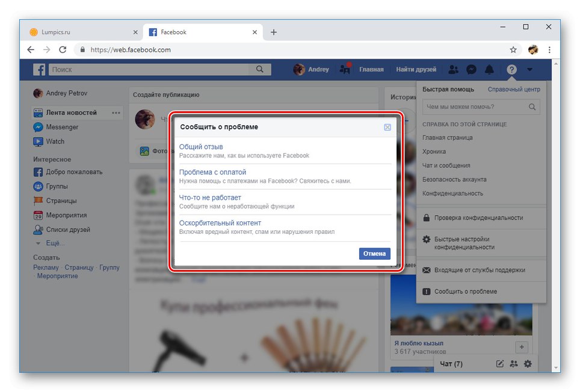This screenshot has width=580, height=392.
Task: Click the Рекламу create link
Action: [46, 268]
